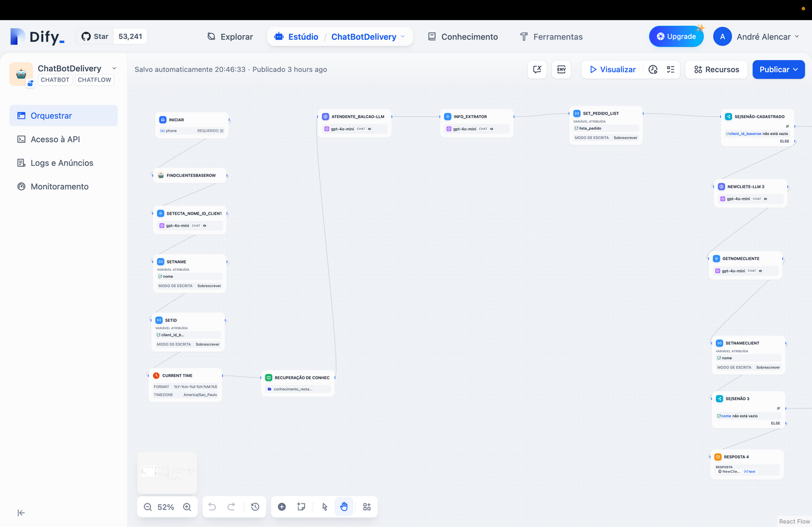Click the conhecimento_resta... knowledge entry

click(x=298, y=389)
